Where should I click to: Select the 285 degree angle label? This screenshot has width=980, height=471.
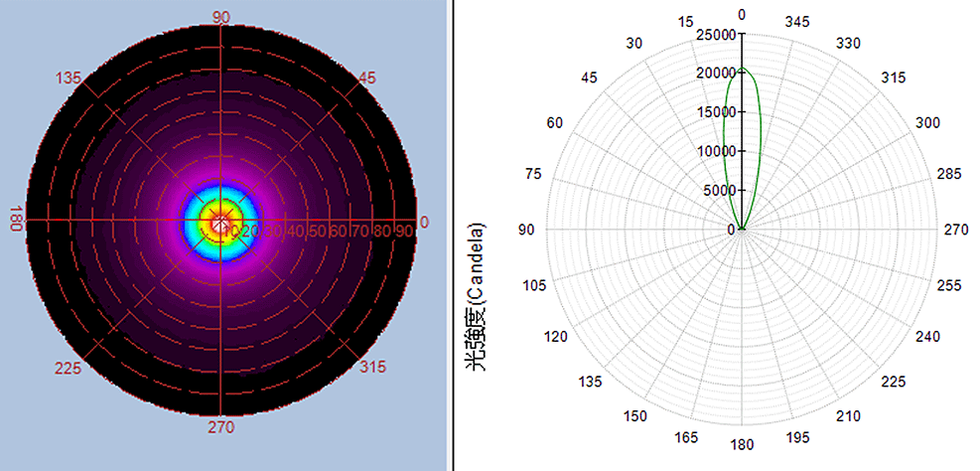click(949, 174)
